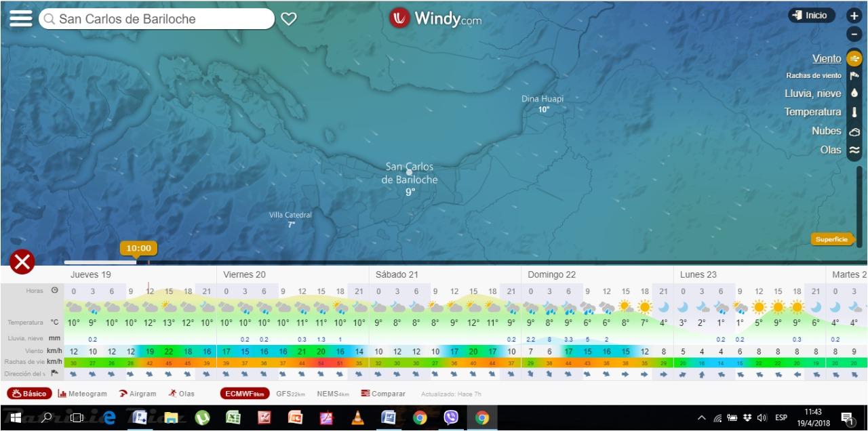Toggle the favorite heart for San Carlos de Bariloche
The image size is (868, 431).
click(x=288, y=19)
